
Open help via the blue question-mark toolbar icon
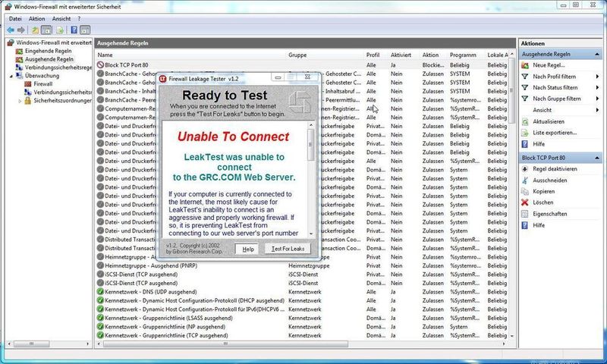pos(74,30)
